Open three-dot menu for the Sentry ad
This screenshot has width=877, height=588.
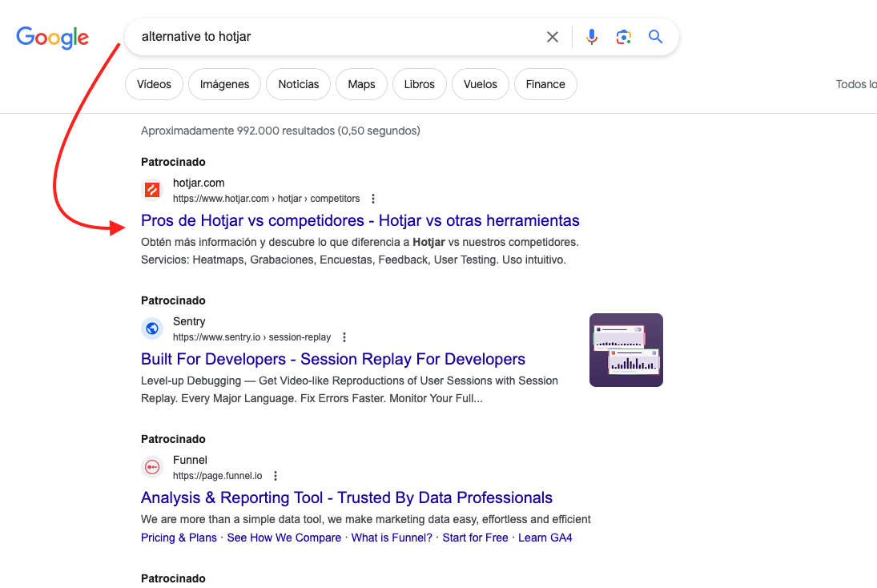pyautogui.click(x=344, y=337)
